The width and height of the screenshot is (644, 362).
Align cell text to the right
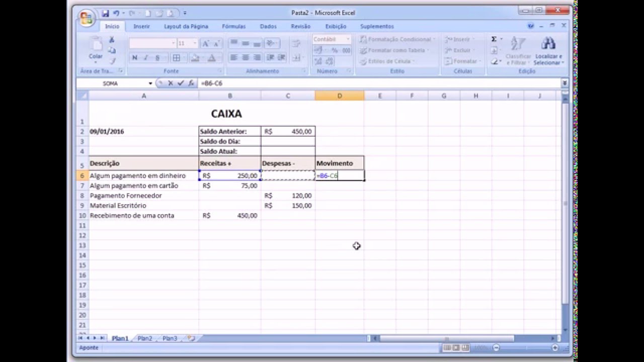click(257, 58)
